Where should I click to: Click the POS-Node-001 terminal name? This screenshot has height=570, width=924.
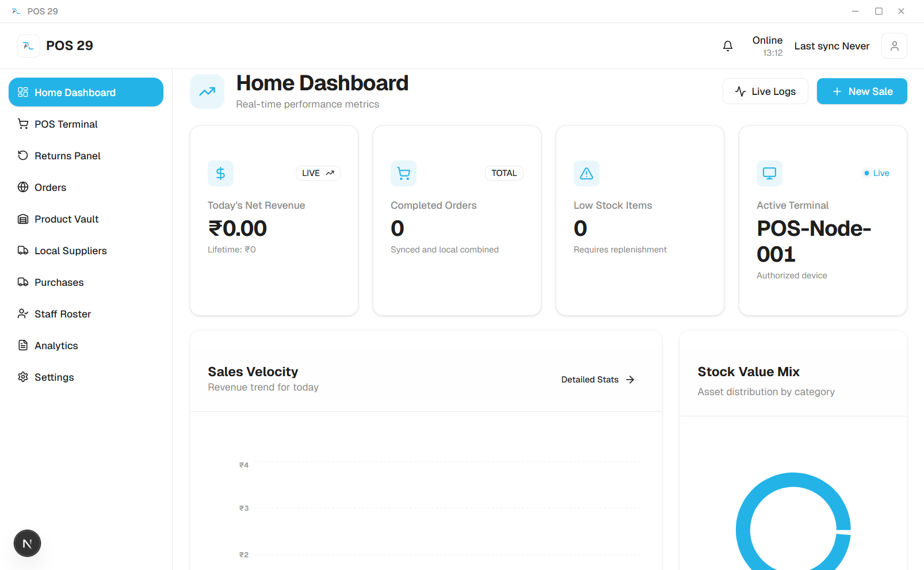(x=814, y=242)
